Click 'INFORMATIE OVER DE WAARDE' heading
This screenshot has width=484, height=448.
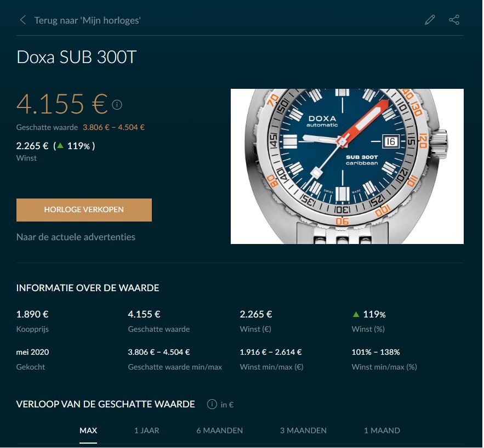tap(88, 288)
